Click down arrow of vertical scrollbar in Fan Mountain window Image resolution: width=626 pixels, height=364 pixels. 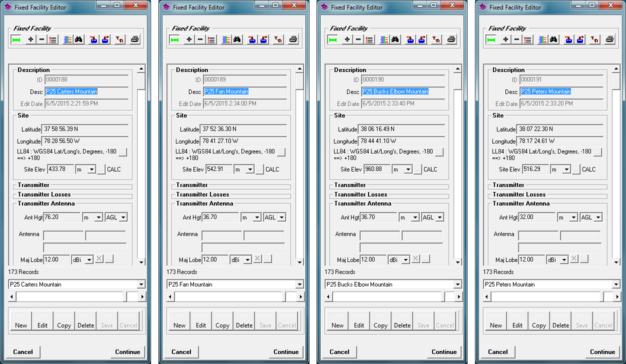click(300, 262)
